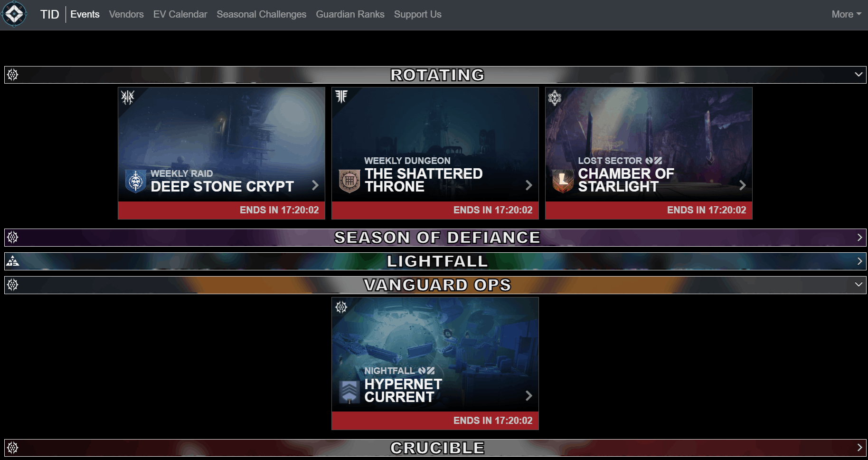Open the Support Us page
The width and height of the screenshot is (868, 460).
tap(418, 14)
